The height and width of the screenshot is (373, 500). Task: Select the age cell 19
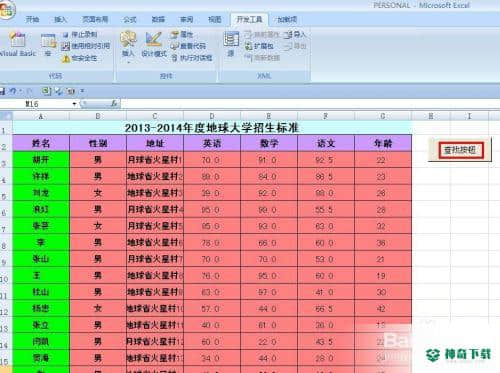click(383, 276)
